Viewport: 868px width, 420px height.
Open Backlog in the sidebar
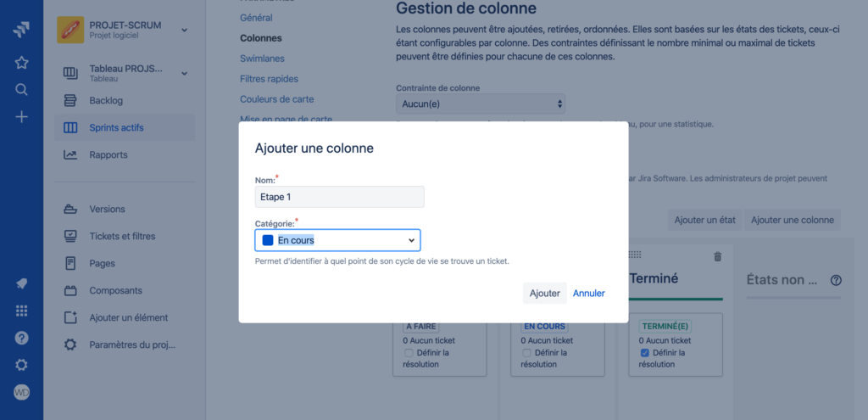106,100
